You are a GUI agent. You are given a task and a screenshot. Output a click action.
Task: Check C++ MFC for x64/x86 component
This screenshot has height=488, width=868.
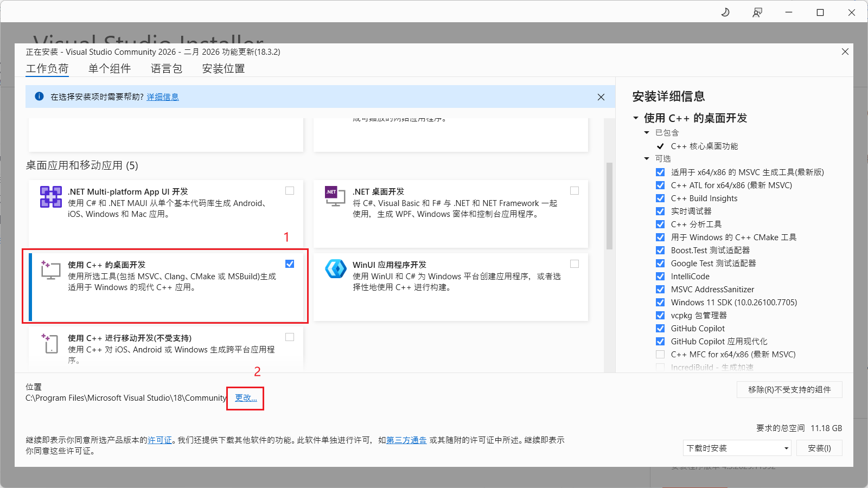[660, 355]
